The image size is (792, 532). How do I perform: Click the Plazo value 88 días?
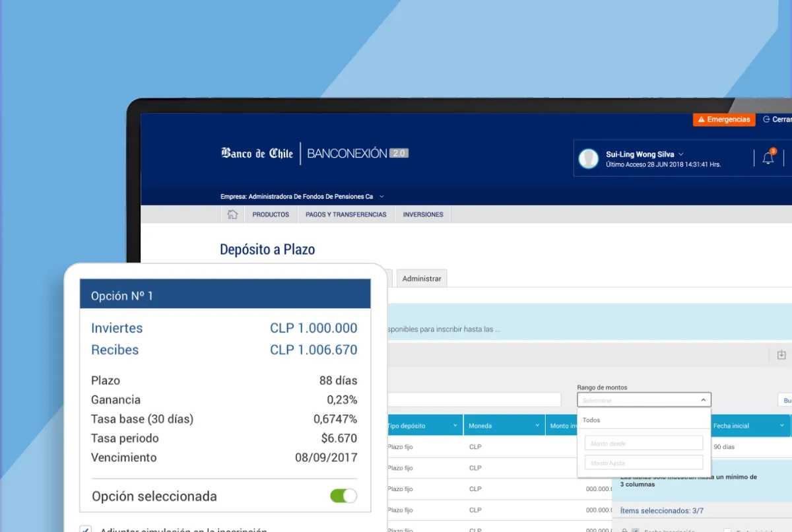(x=339, y=380)
